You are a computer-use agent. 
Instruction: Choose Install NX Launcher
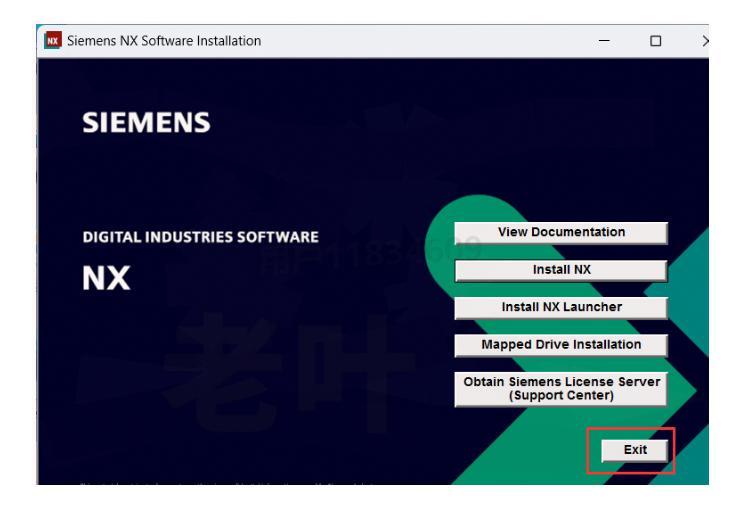point(561,307)
